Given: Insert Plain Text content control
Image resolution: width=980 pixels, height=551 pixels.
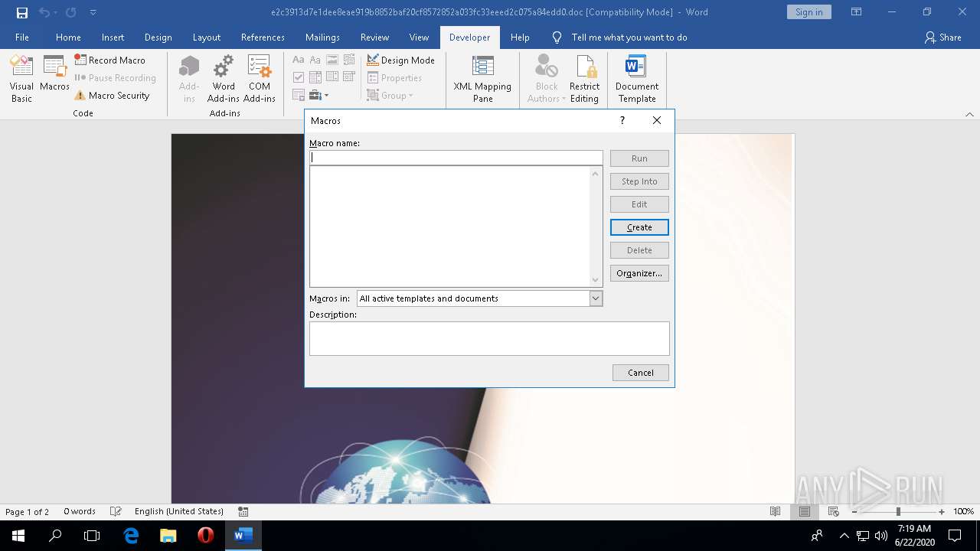Looking at the screenshot, I should point(315,60).
